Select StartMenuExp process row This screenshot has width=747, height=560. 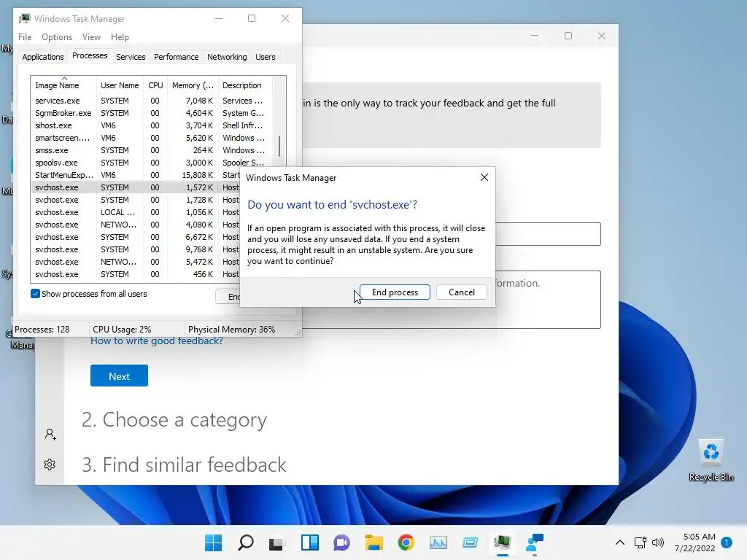tap(136, 175)
